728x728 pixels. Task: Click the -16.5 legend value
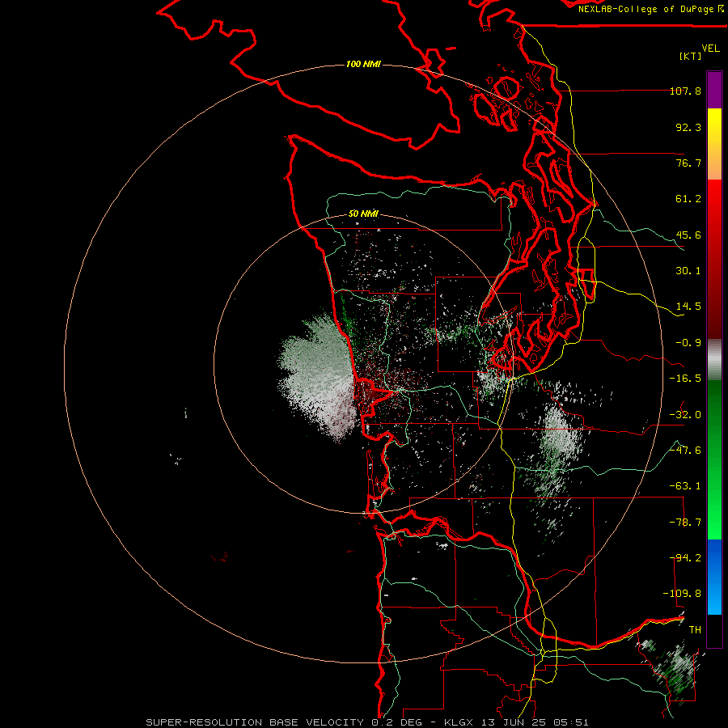pyautogui.click(x=685, y=379)
